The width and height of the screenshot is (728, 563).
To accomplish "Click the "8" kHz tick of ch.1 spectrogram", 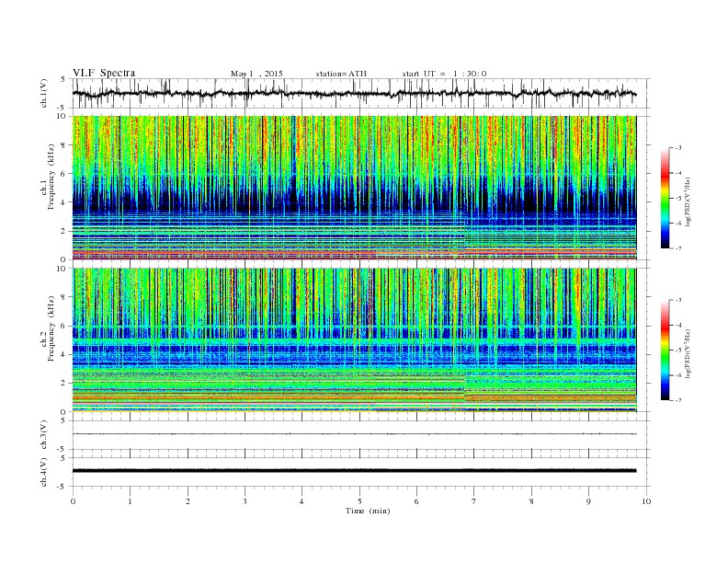I will (63, 145).
